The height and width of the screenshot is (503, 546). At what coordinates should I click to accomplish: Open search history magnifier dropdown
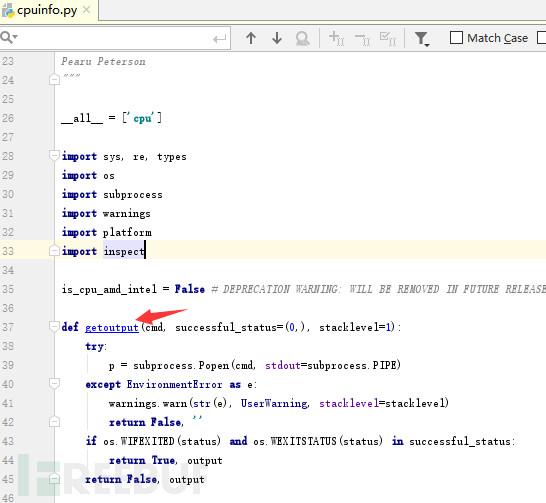(9, 37)
